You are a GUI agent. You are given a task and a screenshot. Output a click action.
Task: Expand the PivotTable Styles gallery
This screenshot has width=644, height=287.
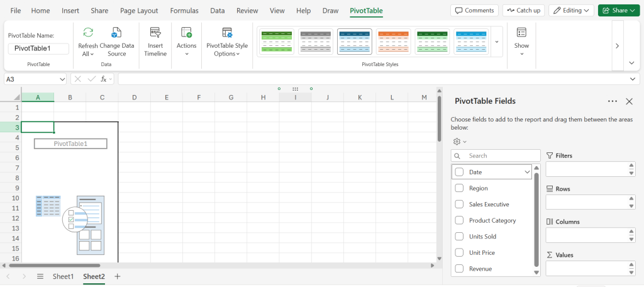tap(497, 42)
